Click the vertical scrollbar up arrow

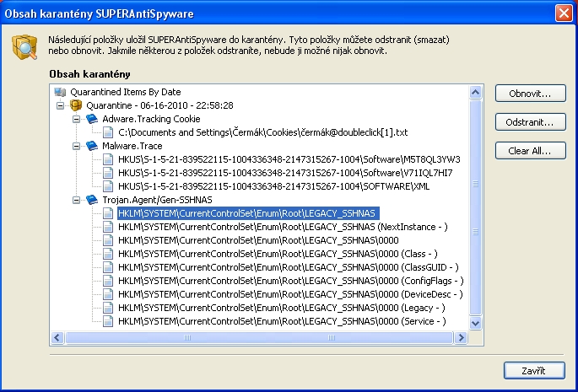tap(476, 92)
